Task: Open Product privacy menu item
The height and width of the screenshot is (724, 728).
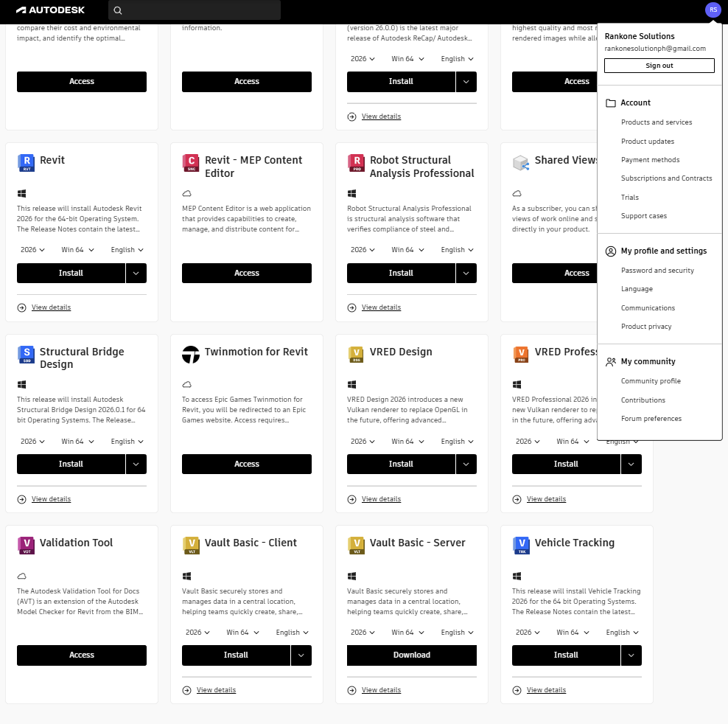Action: pos(645,327)
